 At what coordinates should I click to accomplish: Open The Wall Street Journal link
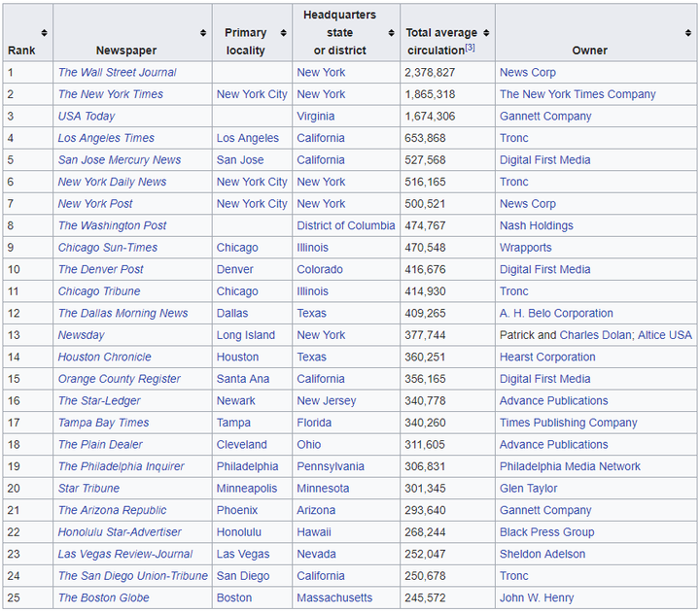click(118, 72)
